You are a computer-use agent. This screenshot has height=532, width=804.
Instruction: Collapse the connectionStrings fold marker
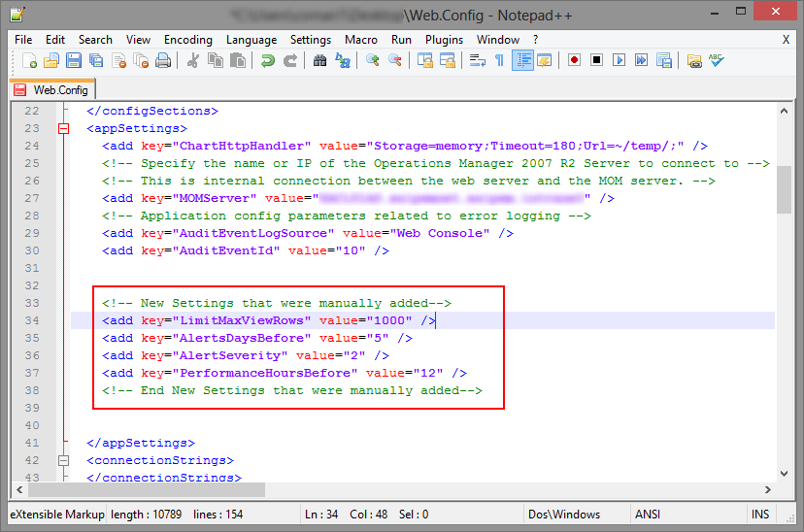click(63, 460)
